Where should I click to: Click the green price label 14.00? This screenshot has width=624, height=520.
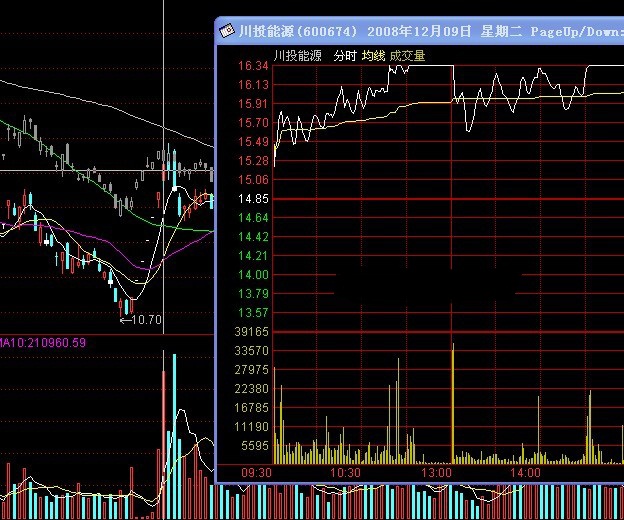[253, 275]
